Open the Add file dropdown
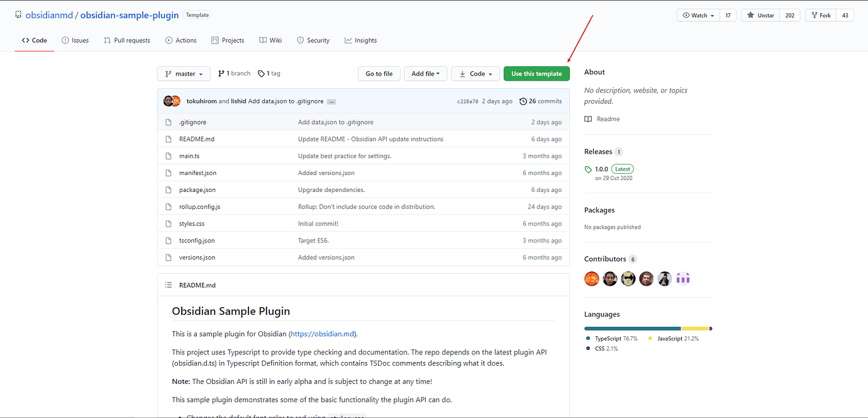Screen dimensions: 868x418 pyautogui.click(x=425, y=74)
